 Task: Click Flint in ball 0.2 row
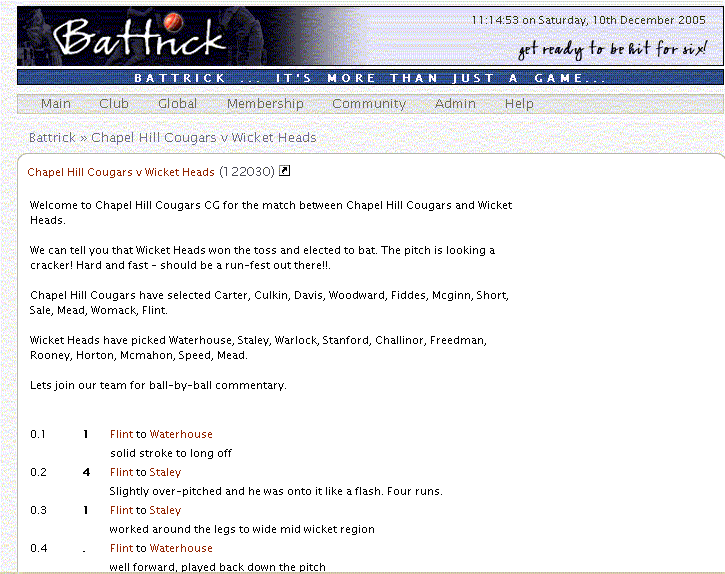pos(121,472)
